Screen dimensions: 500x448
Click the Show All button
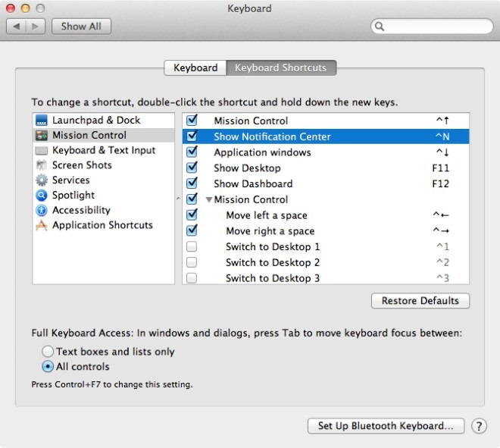coord(81,27)
